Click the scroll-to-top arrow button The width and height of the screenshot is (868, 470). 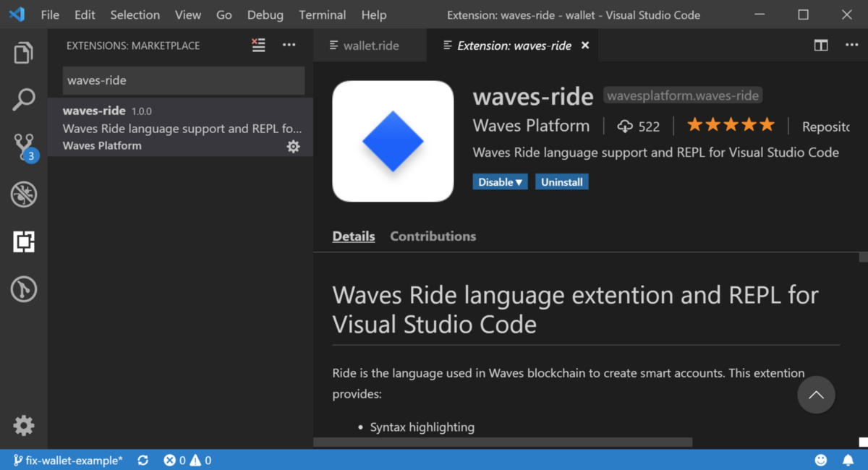[x=816, y=395]
